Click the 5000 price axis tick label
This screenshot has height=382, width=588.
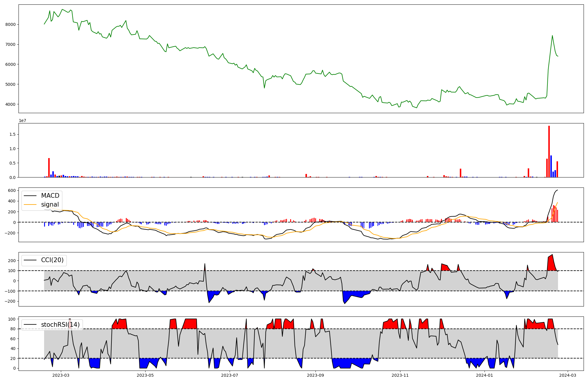pyautogui.click(x=10, y=84)
